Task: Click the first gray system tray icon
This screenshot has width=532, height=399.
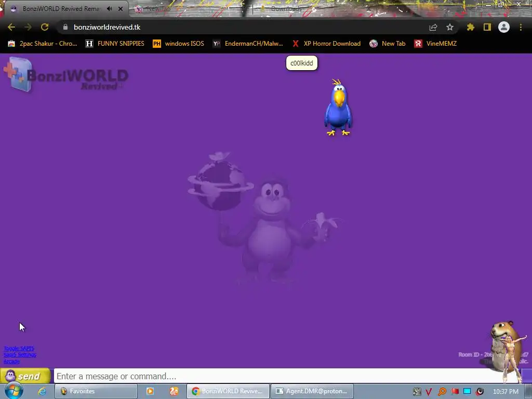Action: tap(417, 392)
